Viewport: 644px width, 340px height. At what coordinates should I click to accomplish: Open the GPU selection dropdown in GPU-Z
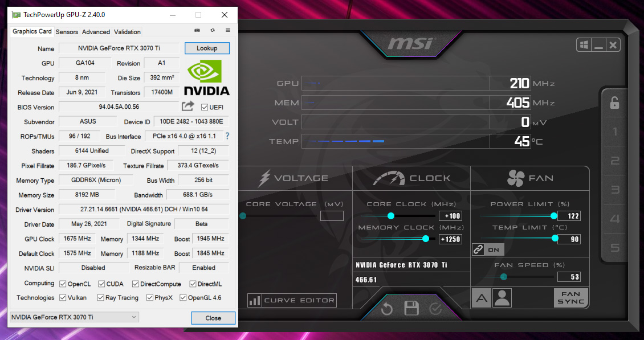(x=74, y=317)
